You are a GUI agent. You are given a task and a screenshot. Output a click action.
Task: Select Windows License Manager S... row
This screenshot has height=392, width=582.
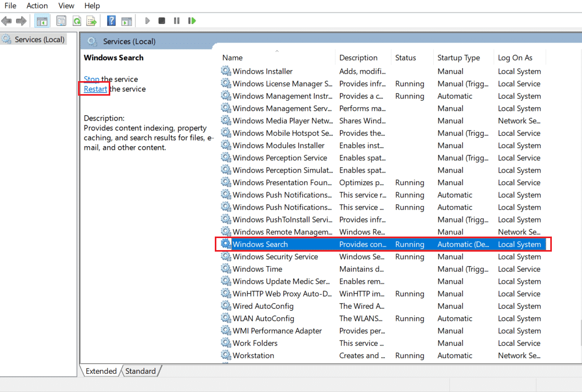pyautogui.click(x=382, y=84)
